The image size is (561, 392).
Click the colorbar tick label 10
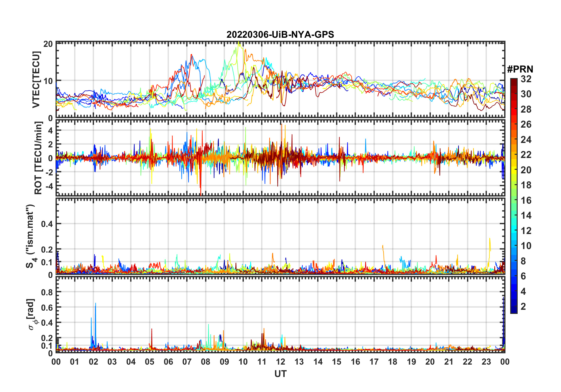click(526, 246)
